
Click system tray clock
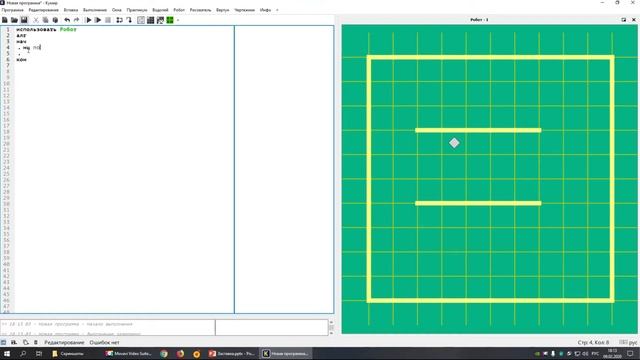[612, 353]
